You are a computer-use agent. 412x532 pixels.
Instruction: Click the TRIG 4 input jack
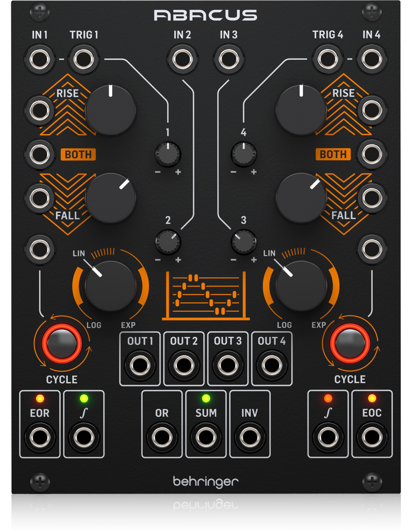coord(328,59)
